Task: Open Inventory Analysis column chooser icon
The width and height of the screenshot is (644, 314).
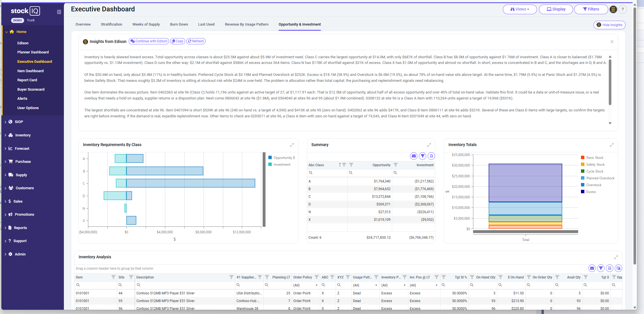Action: (x=618, y=268)
